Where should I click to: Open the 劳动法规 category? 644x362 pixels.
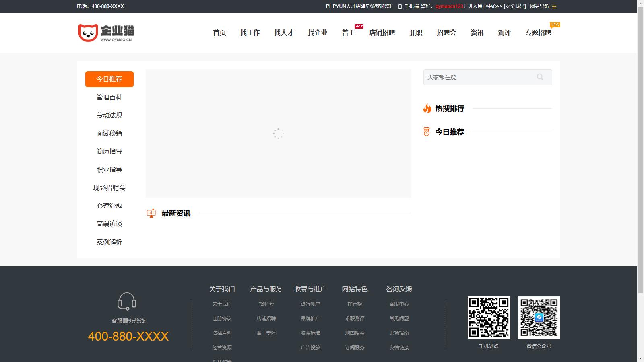pyautogui.click(x=109, y=115)
